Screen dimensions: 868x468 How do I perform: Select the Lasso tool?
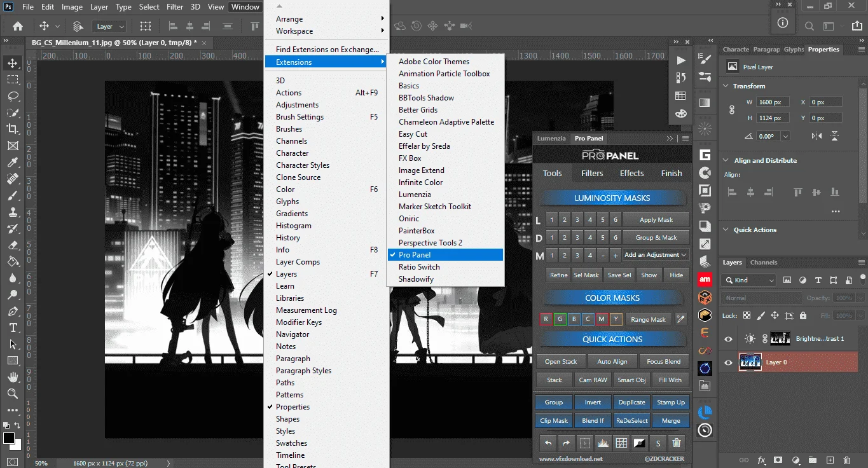point(12,96)
